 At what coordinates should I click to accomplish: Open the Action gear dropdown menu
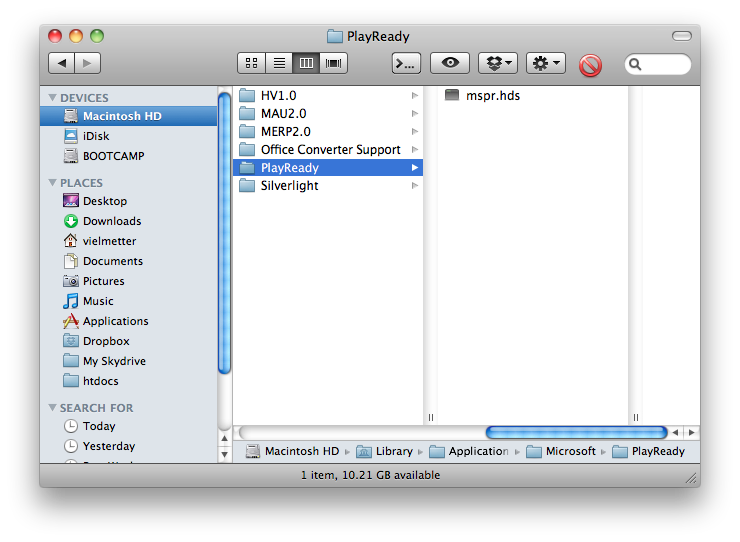click(x=546, y=63)
